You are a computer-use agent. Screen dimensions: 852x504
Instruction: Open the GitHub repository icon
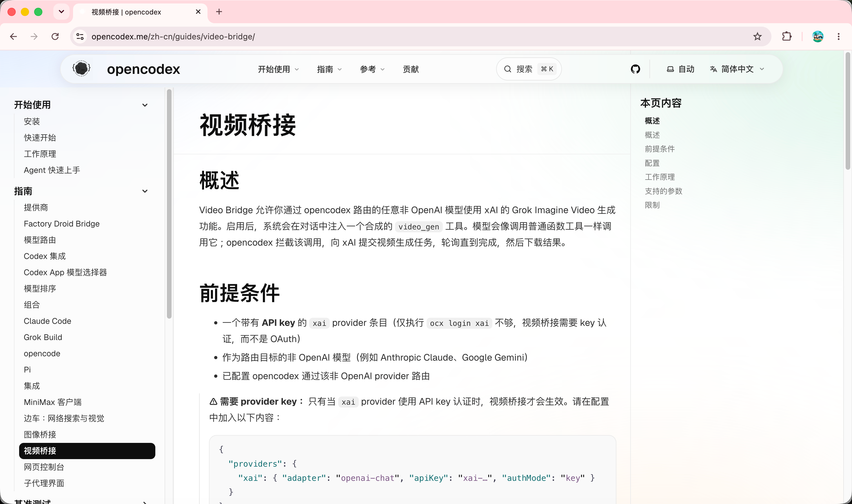635,69
